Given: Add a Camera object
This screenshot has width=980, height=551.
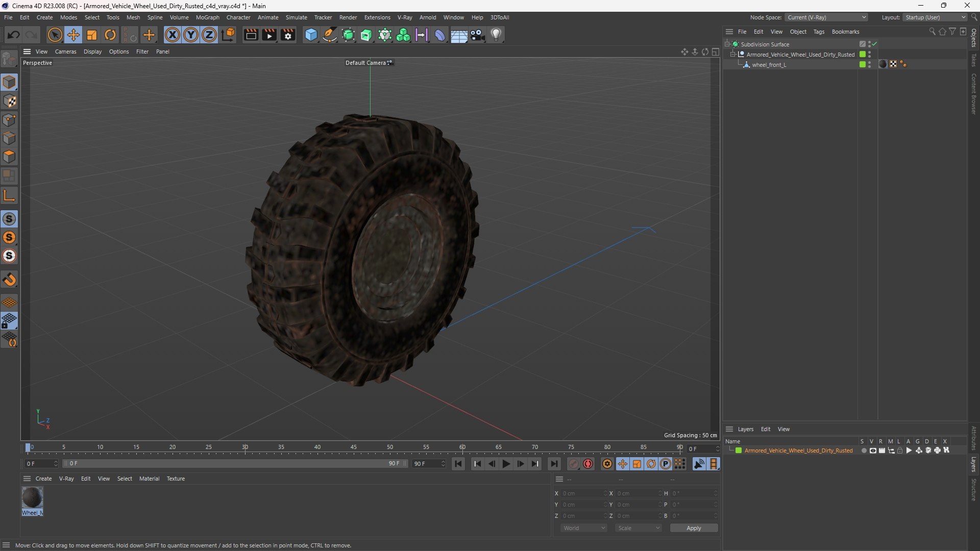Looking at the screenshot, I should (x=478, y=35).
